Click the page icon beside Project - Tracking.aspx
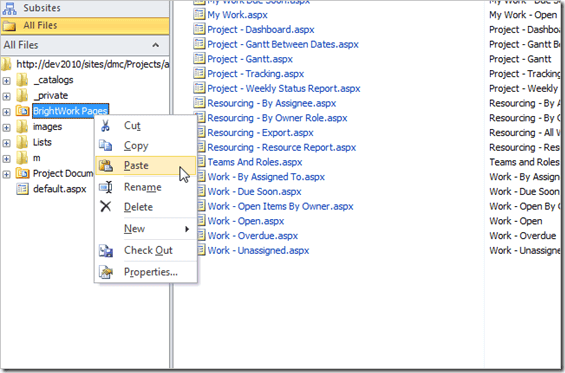Screen dimensions: 565x373 pyautogui.click(x=199, y=73)
